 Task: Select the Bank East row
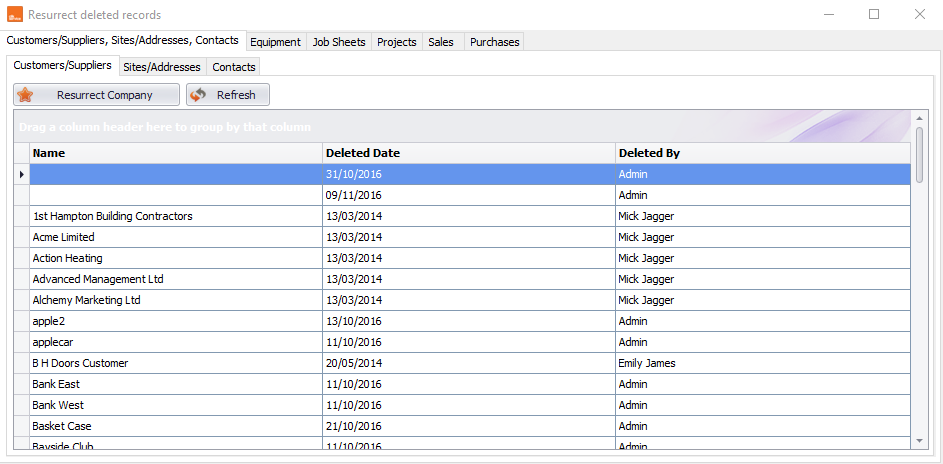[462, 384]
